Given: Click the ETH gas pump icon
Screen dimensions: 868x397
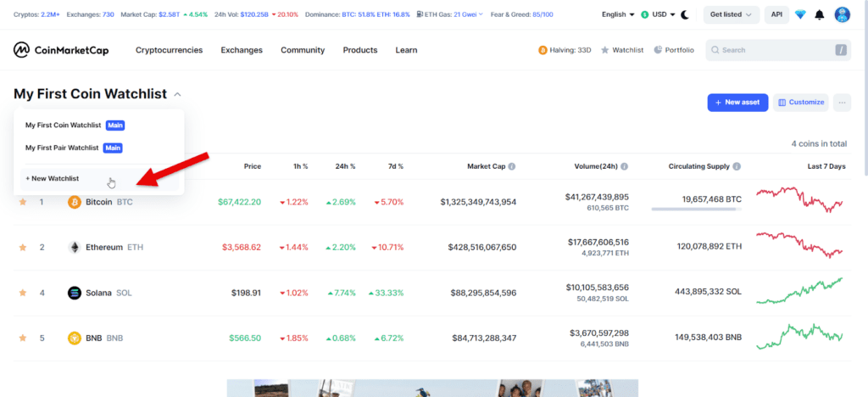Looking at the screenshot, I should pos(420,14).
